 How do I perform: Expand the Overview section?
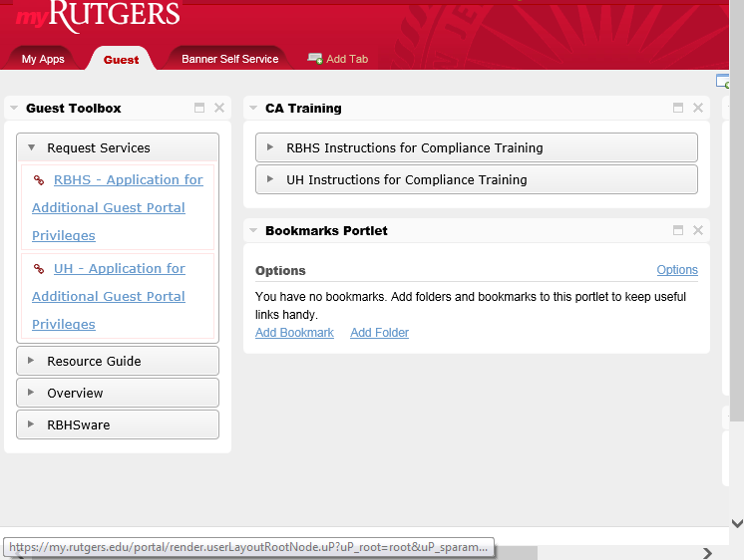coord(118,393)
